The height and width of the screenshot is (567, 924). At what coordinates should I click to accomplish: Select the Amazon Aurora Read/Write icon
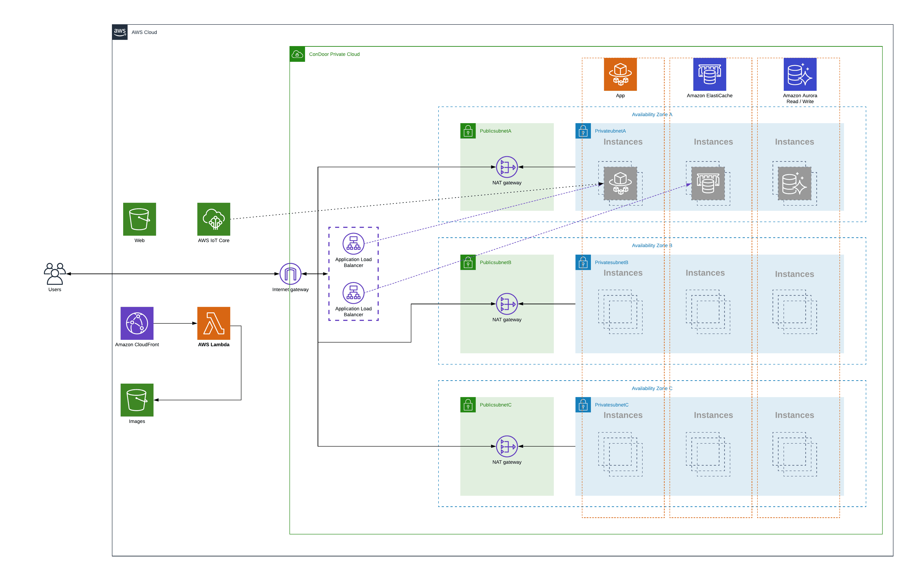800,74
